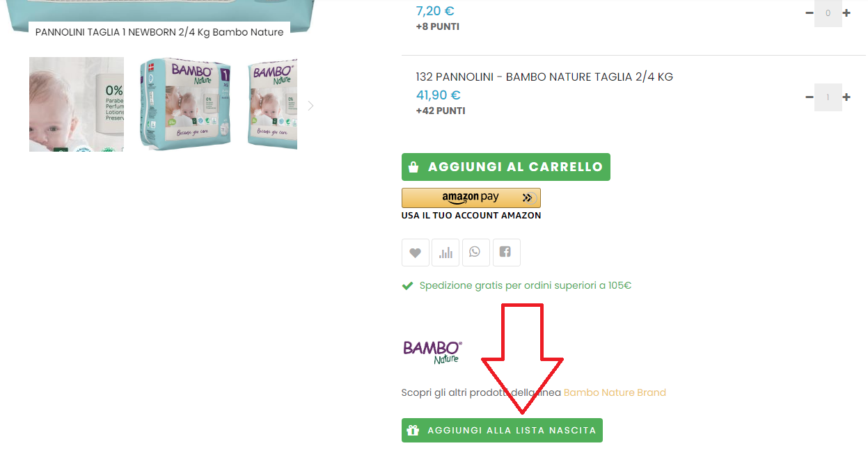Click Aggiungi al carrello button
Image resolution: width=868 pixels, height=455 pixels.
click(x=506, y=167)
